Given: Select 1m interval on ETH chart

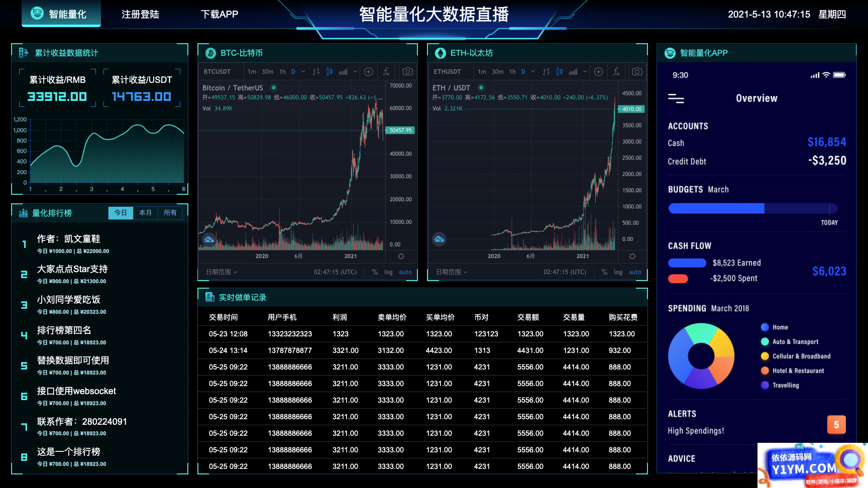Looking at the screenshot, I should pyautogui.click(x=482, y=72).
